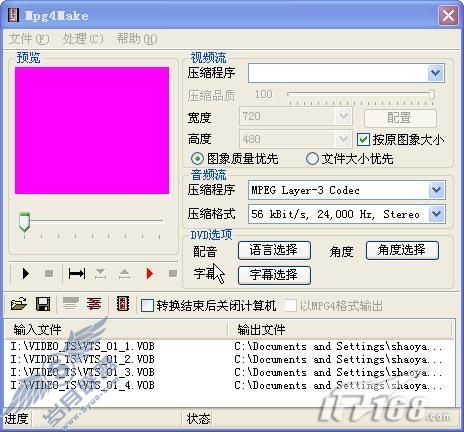This screenshot has height=432, width=464.
Task: Open file using the folder icon
Action: click(19, 304)
